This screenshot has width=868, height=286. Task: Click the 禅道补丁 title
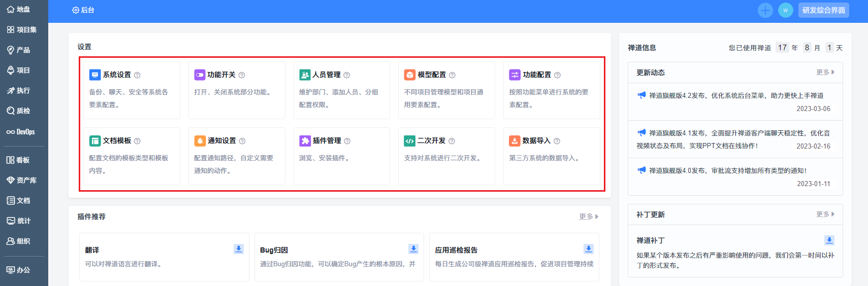point(650,240)
